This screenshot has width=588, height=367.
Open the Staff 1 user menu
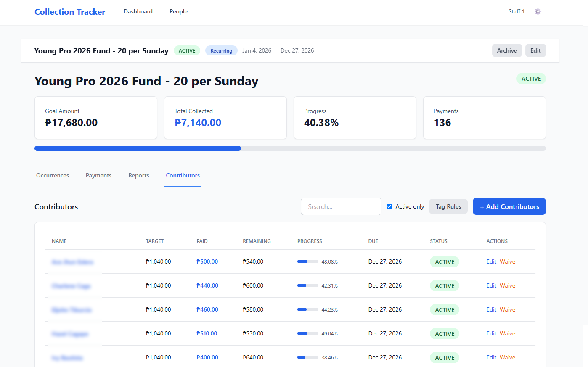(516, 11)
